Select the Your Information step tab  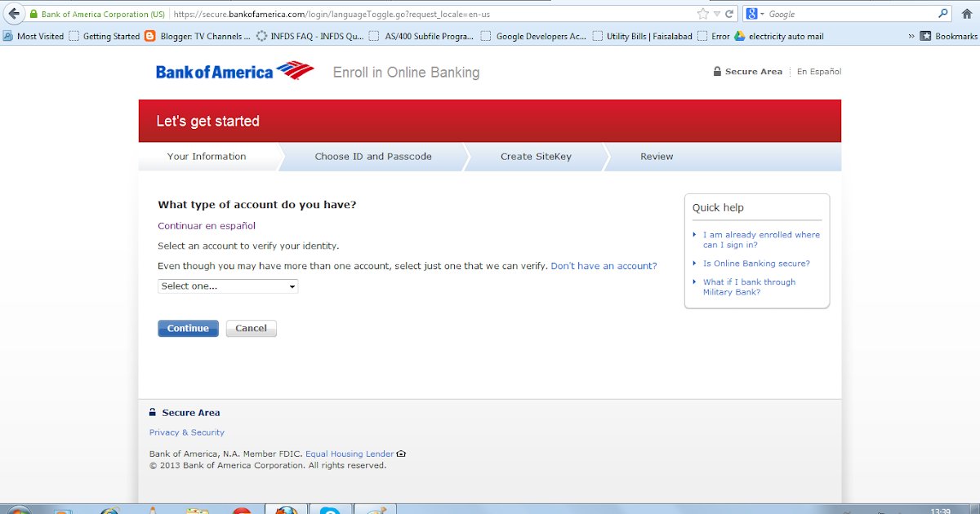coord(207,157)
